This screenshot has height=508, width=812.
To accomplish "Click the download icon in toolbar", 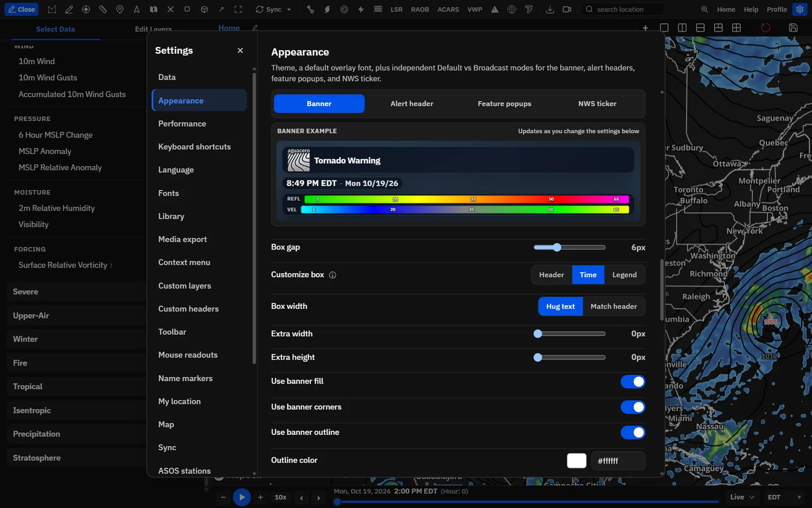I will pyautogui.click(x=550, y=9).
